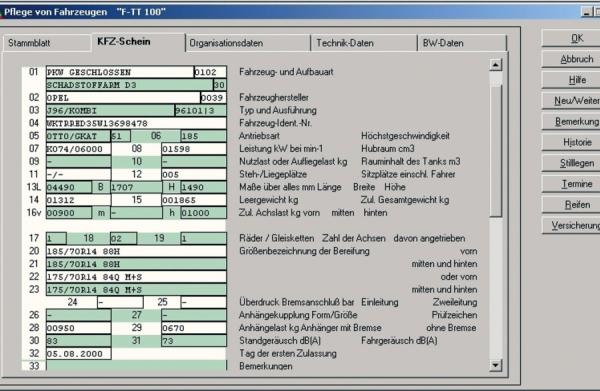Switch to the BW-Daten tab

pos(461,43)
